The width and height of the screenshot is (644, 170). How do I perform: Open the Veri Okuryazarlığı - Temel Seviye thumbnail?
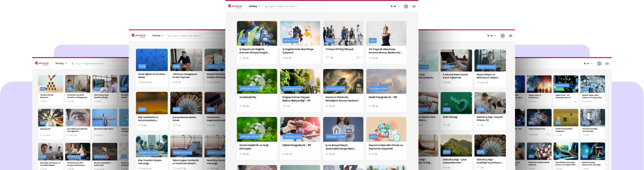tap(593, 117)
